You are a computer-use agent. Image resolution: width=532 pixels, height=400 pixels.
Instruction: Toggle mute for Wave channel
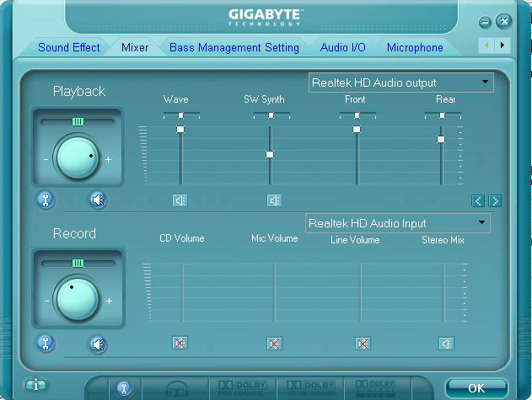(x=180, y=200)
